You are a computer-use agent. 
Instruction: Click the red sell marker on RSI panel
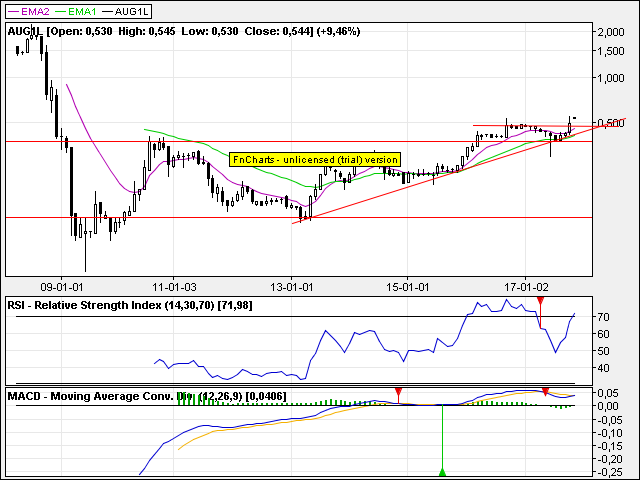(540, 301)
